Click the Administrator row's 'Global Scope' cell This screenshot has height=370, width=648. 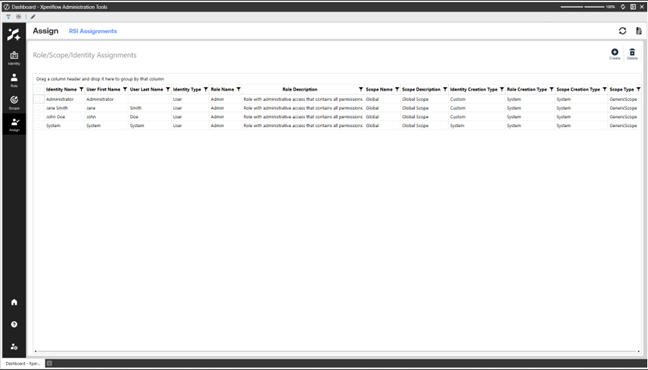coord(415,99)
